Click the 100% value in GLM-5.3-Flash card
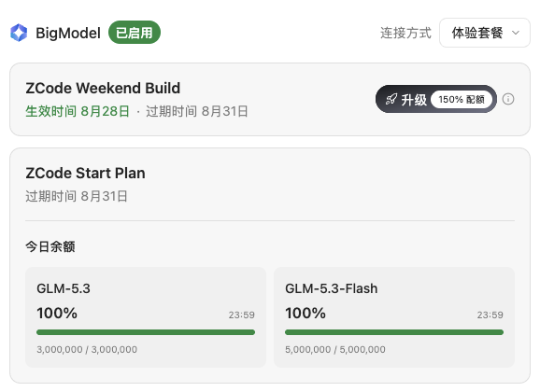 [x=306, y=314]
